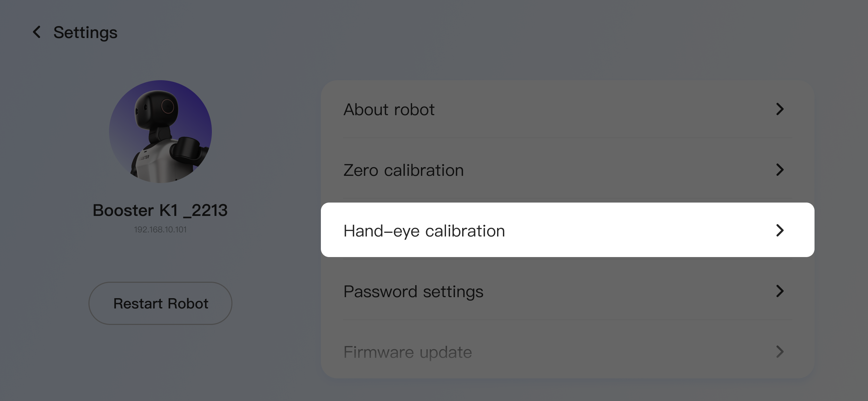Go back using the Settings back arrow
The image size is (868, 401).
(x=37, y=32)
